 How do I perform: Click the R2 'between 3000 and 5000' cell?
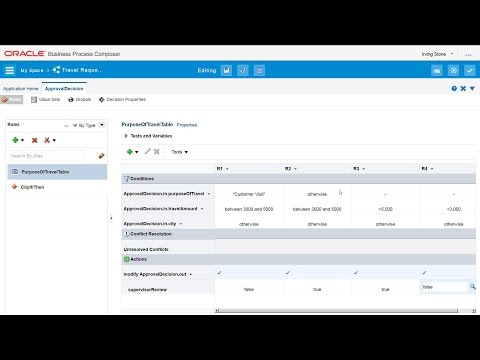coord(317,209)
